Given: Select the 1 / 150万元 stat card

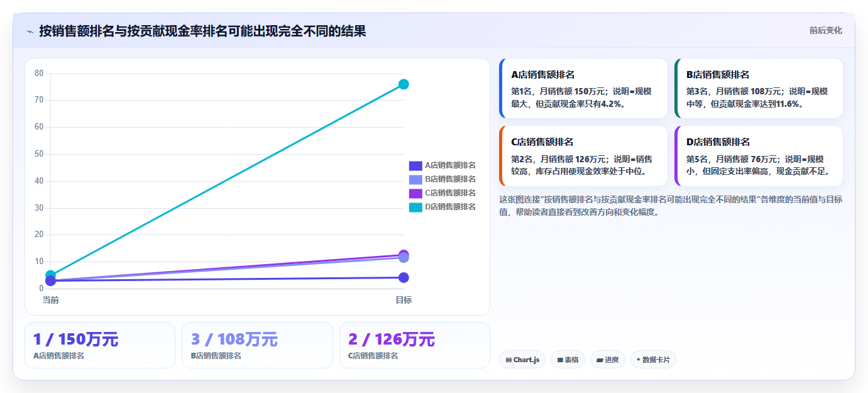Looking at the screenshot, I should tap(100, 345).
